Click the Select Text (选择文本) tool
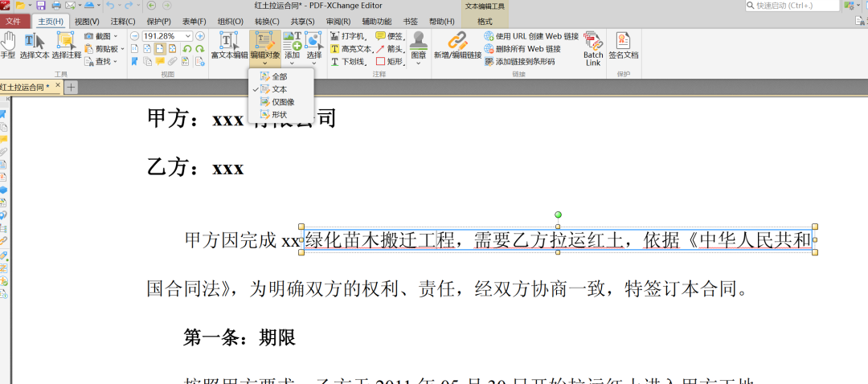Viewport: 868px width, 384px height. coord(34,45)
